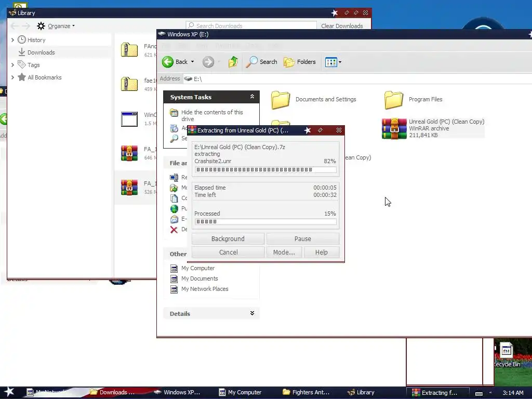Click the Rename this file task icon
This screenshot has height=399, width=532.
click(x=174, y=177)
